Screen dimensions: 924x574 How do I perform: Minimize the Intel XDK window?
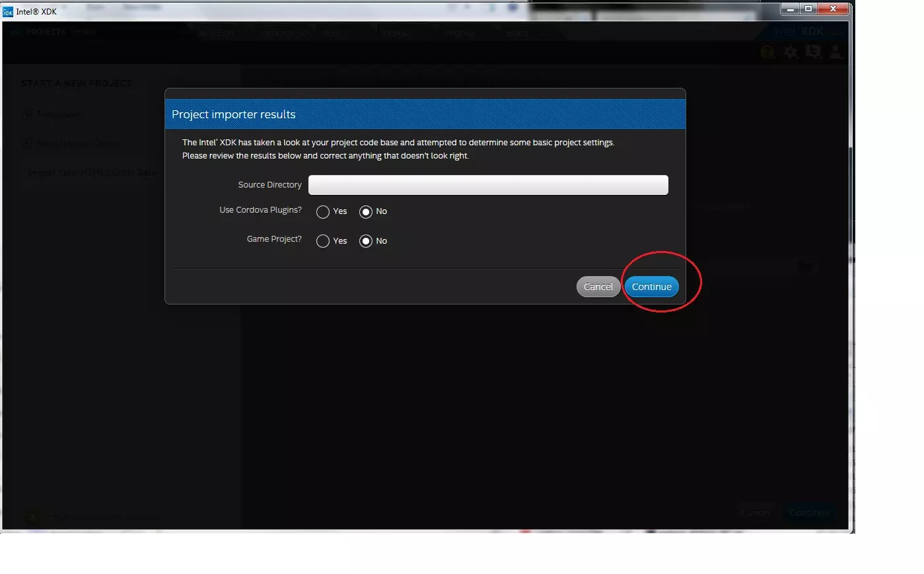tap(790, 9)
